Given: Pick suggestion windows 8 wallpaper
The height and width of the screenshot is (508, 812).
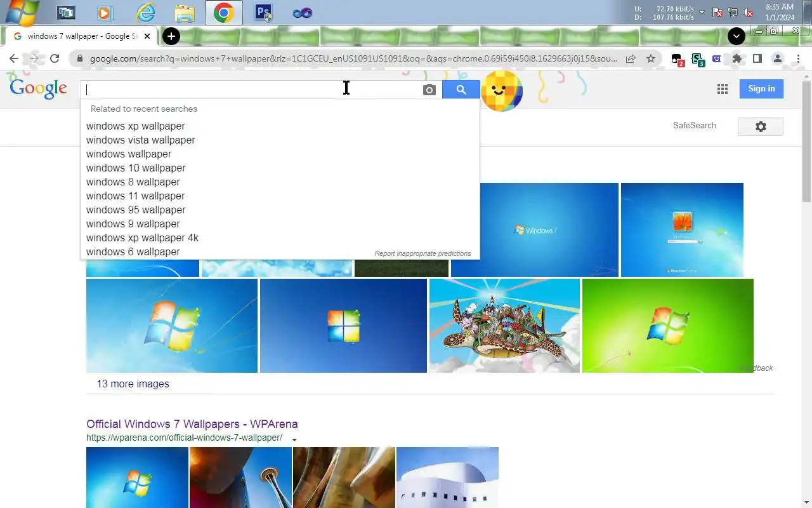Looking at the screenshot, I should tap(280, 182).
